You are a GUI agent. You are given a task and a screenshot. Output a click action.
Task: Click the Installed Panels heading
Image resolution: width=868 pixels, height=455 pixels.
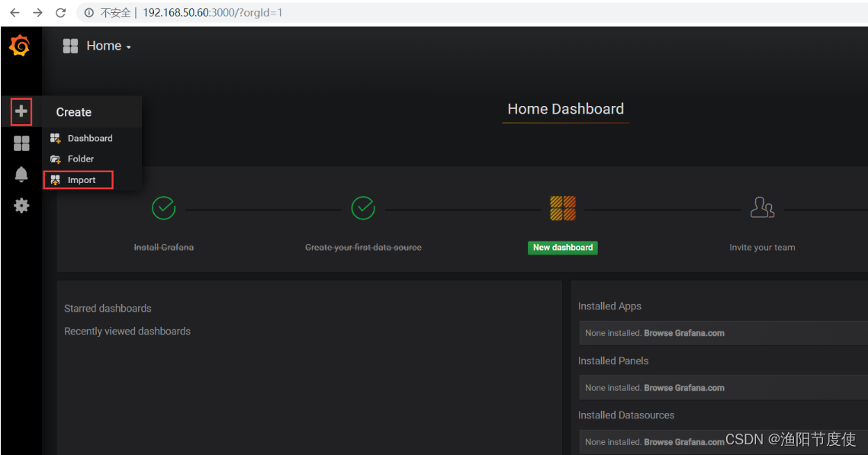click(x=613, y=360)
